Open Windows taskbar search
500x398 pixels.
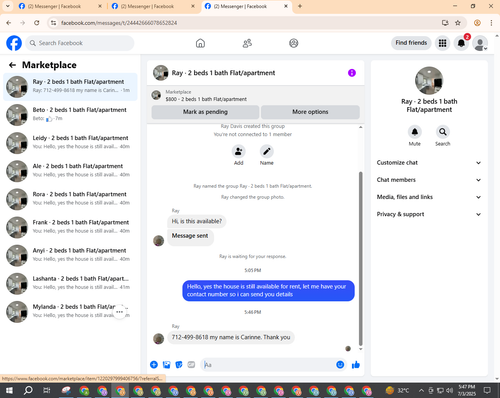pos(28,390)
